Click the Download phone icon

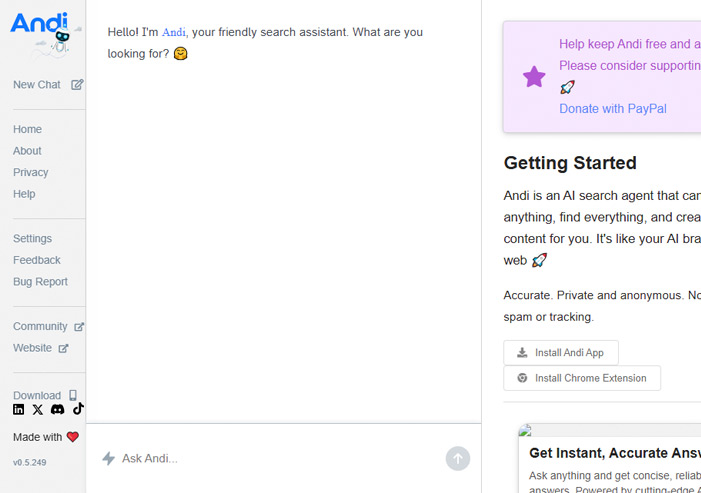[73, 395]
